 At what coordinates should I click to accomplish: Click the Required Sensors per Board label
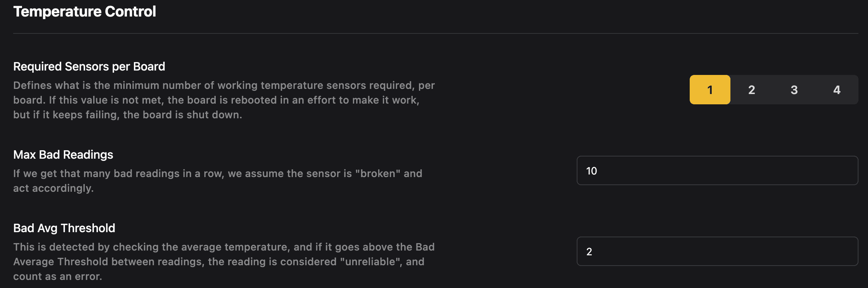point(89,66)
